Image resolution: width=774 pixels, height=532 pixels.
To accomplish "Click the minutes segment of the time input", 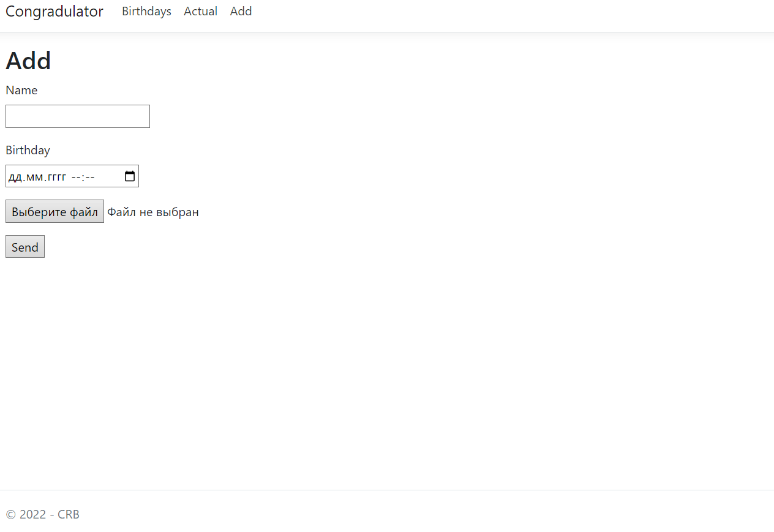I will coord(91,177).
